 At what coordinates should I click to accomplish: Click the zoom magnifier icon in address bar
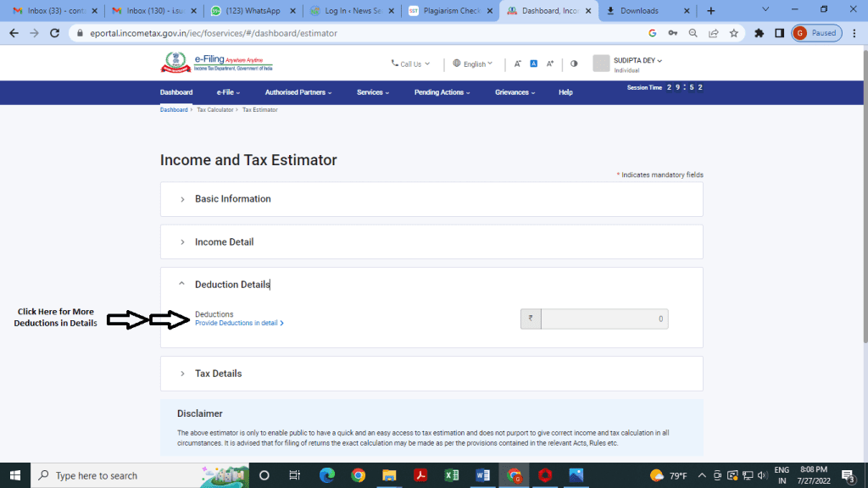[693, 33]
